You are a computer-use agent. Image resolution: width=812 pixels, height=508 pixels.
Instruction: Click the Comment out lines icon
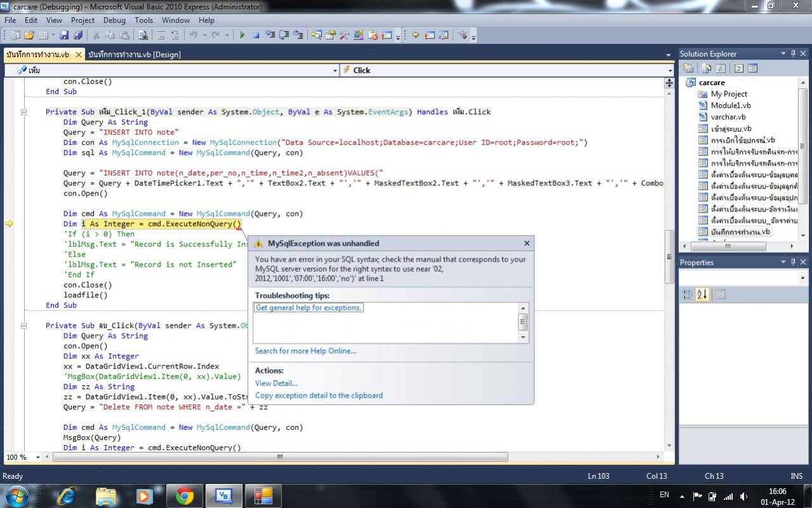click(161, 36)
